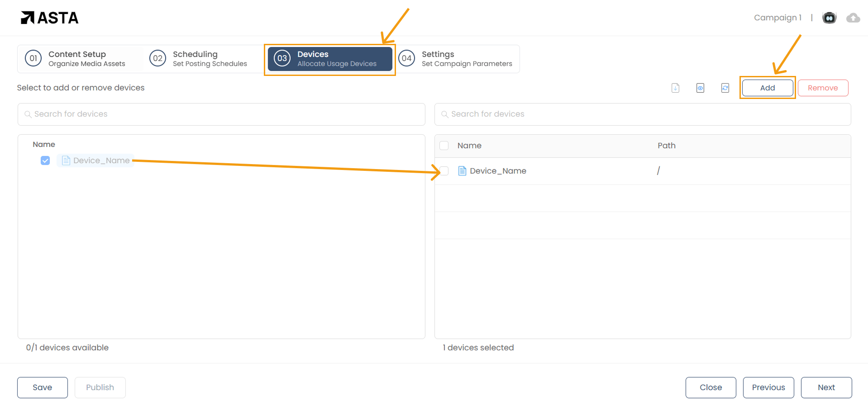
Task: Click the Device_Name document icon in left list
Action: coord(66,160)
